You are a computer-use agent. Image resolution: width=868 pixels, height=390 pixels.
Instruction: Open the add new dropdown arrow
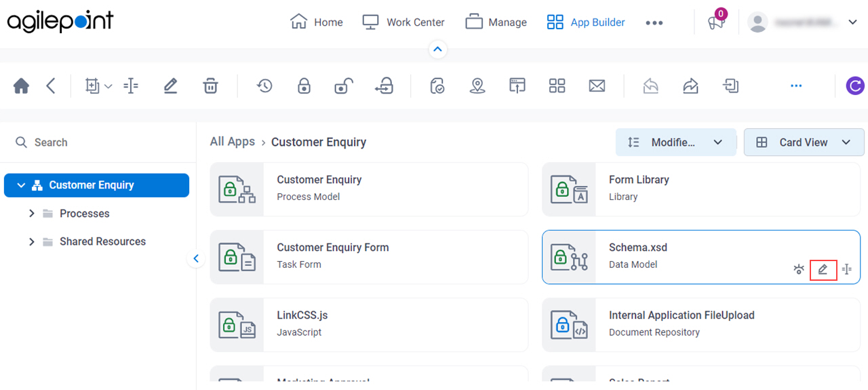point(108,86)
